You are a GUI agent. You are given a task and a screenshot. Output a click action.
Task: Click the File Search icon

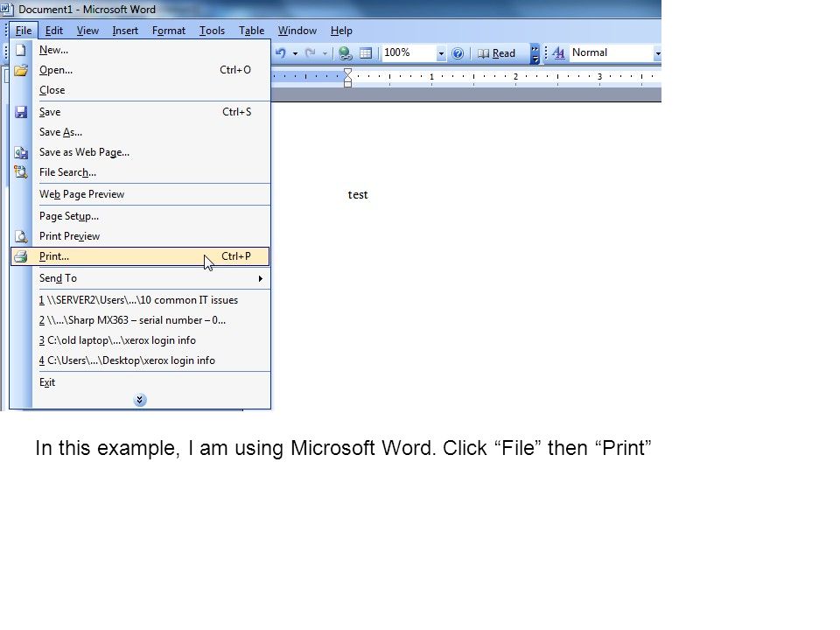tap(21, 172)
